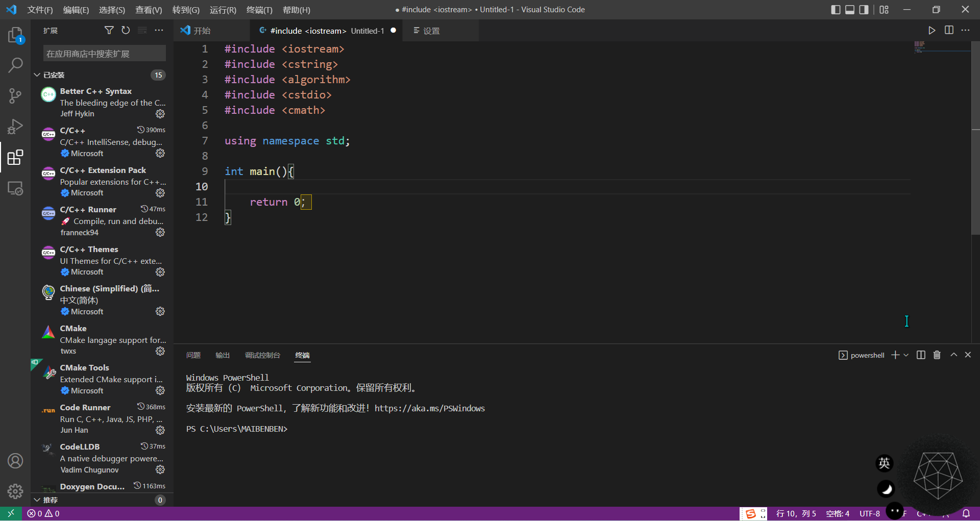Toggle Chinese/English input mode indicator

point(885,463)
